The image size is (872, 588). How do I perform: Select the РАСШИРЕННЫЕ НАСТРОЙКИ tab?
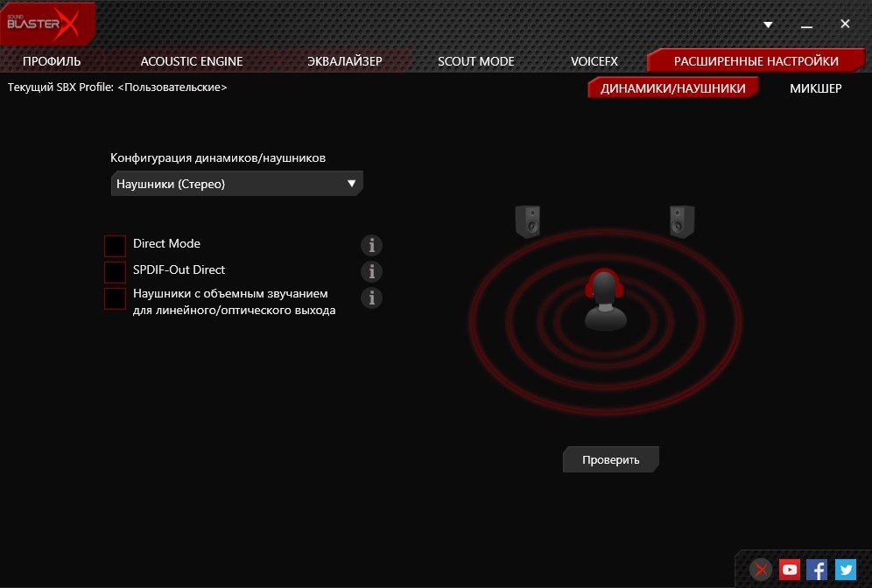pyautogui.click(x=756, y=60)
